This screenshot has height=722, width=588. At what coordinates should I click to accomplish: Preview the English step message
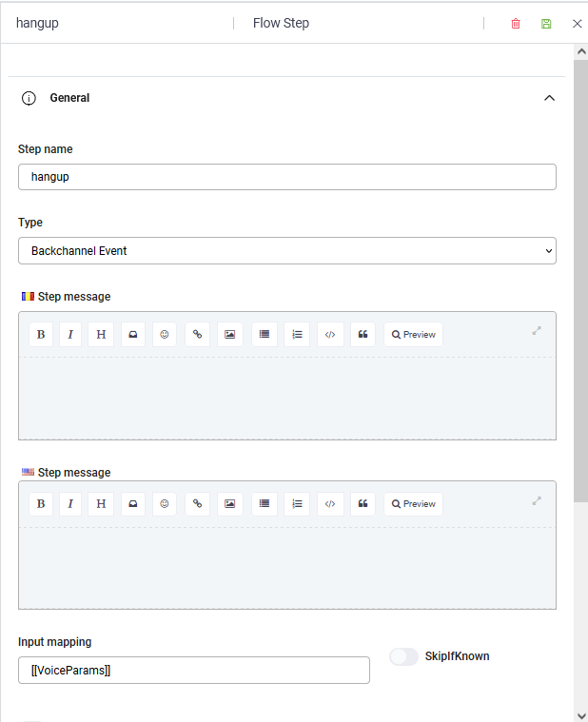(414, 504)
